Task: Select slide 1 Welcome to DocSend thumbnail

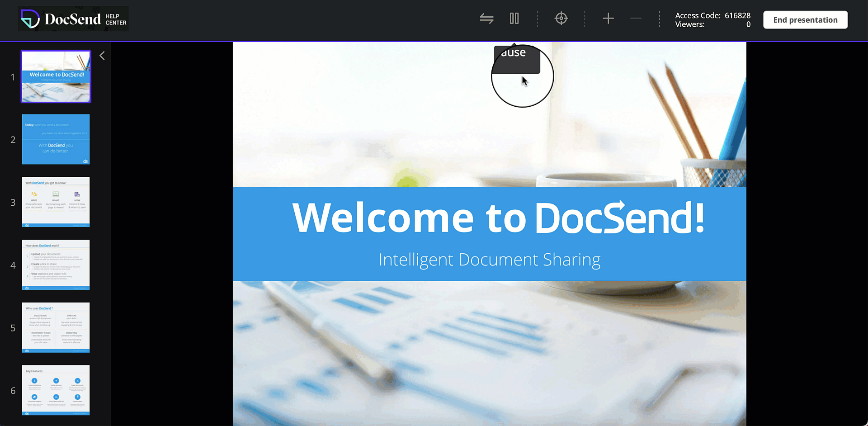Action: tap(56, 76)
